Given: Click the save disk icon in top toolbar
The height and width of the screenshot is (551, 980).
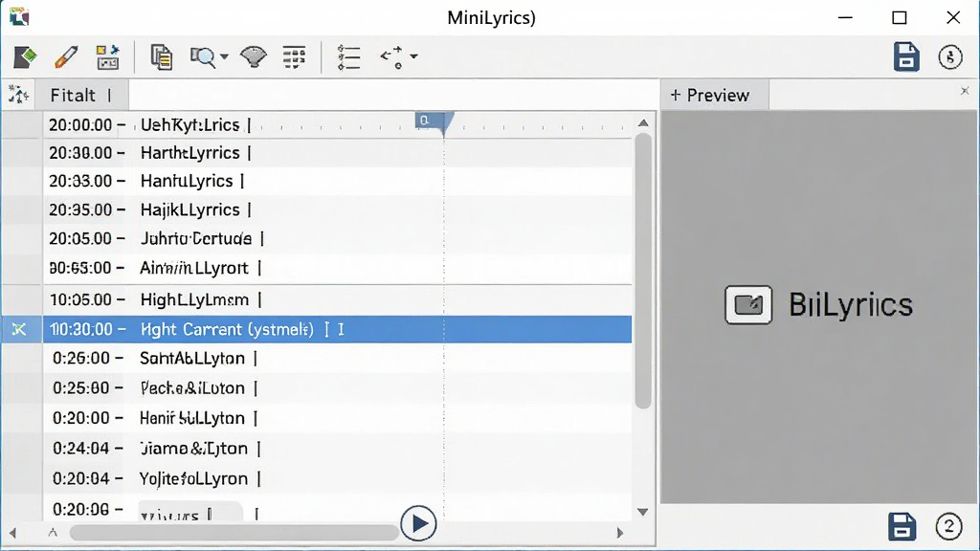Looking at the screenshot, I should pos(905,56).
